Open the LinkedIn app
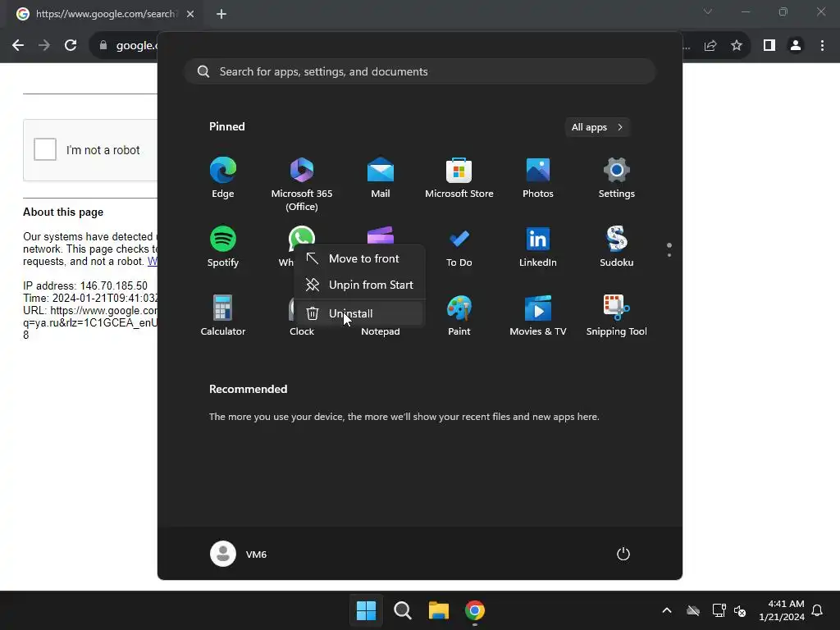 [538, 246]
